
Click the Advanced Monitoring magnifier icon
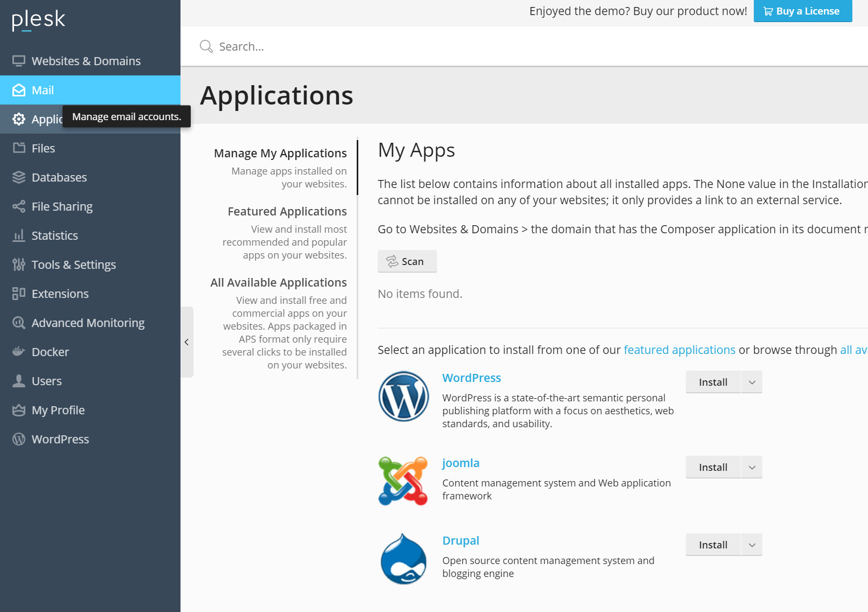pyautogui.click(x=19, y=322)
